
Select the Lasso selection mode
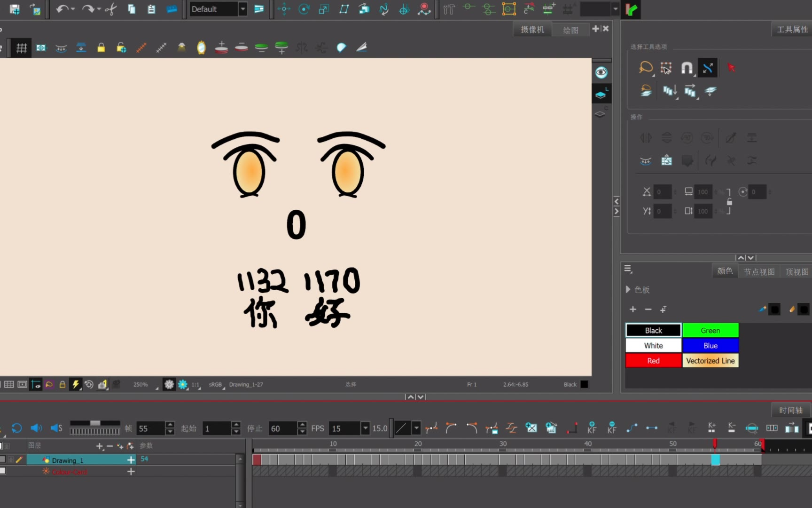[x=646, y=68]
